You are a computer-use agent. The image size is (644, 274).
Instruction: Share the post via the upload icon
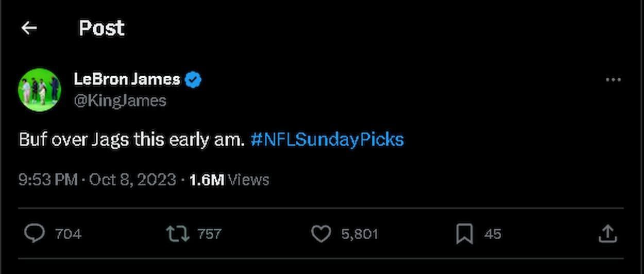(x=607, y=234)
